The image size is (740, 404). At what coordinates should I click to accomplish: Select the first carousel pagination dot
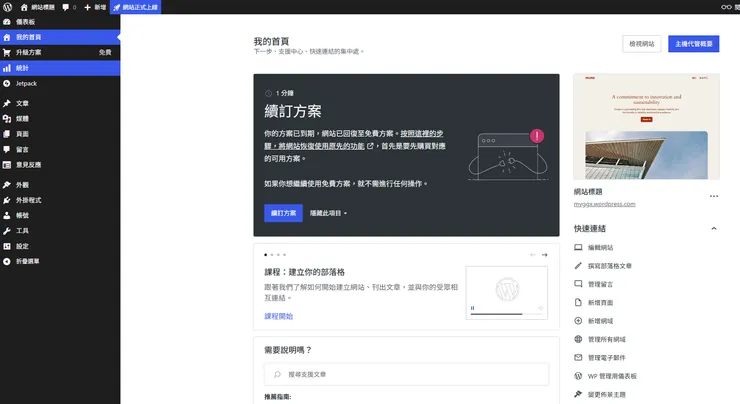266,255
